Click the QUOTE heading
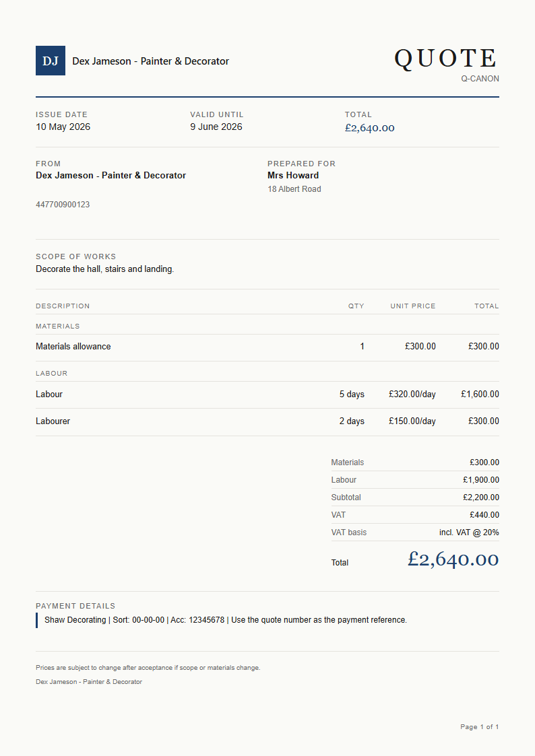 click(446, 59)
